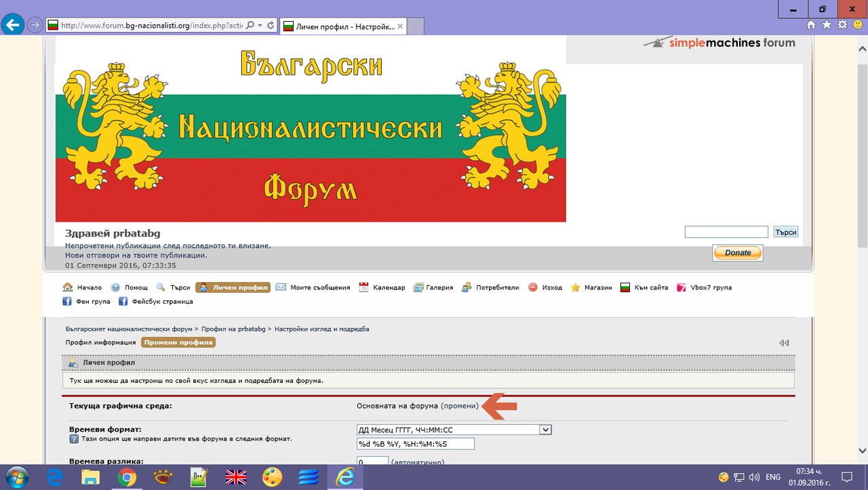Click the volume speaker tray icon
Image resolution: width=868 pixels, height=490 pixels.
click(753, 477)
